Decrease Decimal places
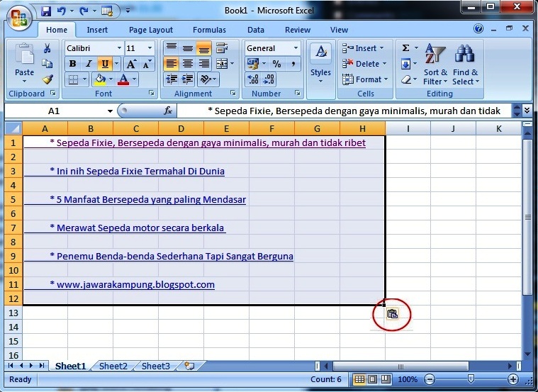Viewport: 538px width, 392px height. click(x=269, y=79)
